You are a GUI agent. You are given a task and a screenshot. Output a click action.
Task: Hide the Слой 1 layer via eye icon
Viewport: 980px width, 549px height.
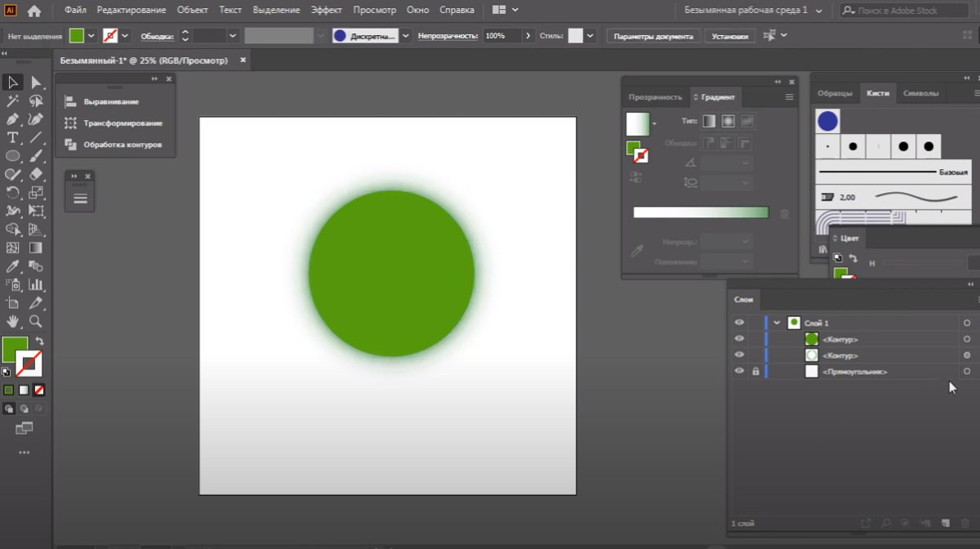coord(739,323)
